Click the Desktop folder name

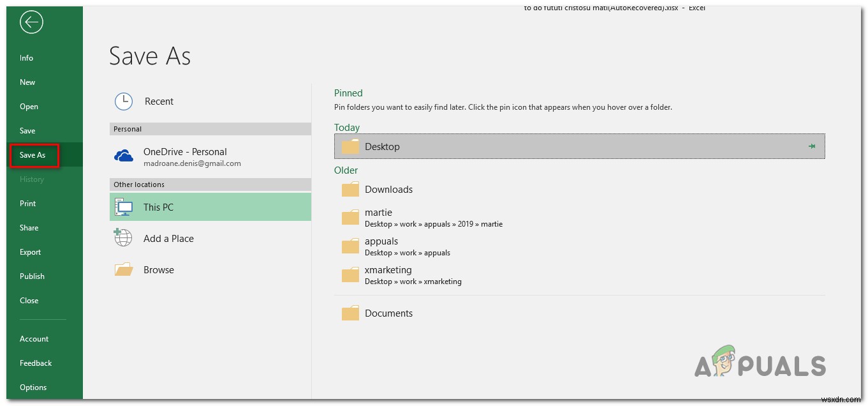pos(382,147)
